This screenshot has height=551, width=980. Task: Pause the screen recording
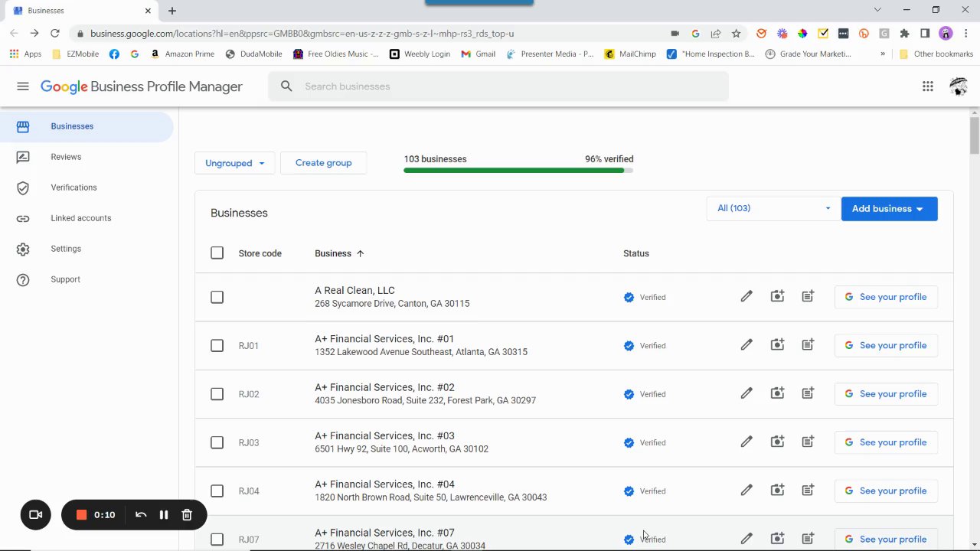click(x=163, y=515)
